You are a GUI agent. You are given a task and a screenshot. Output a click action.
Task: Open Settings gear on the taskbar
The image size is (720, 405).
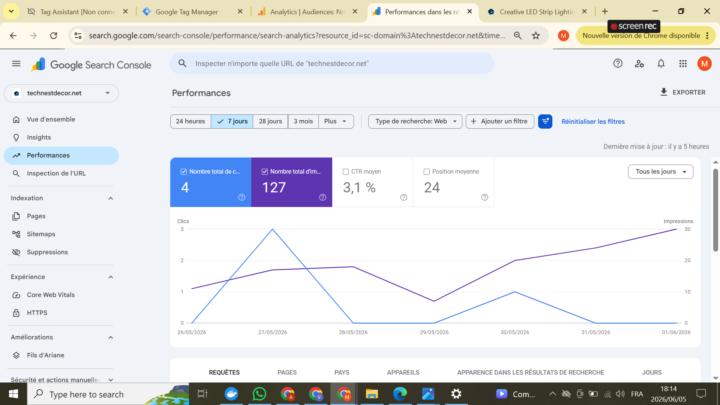coord(456,394)
